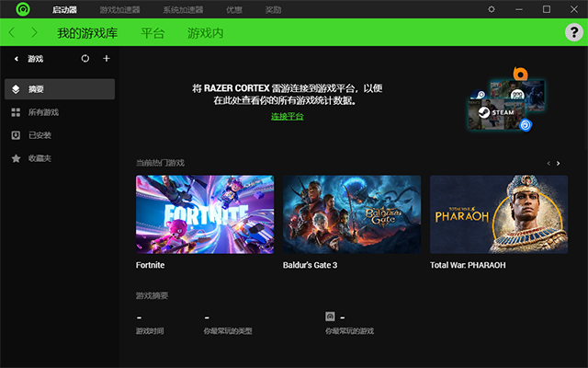Click the Razer Cortex logo icon
This screenshot has width=588, height=368.
coord(23,9)
